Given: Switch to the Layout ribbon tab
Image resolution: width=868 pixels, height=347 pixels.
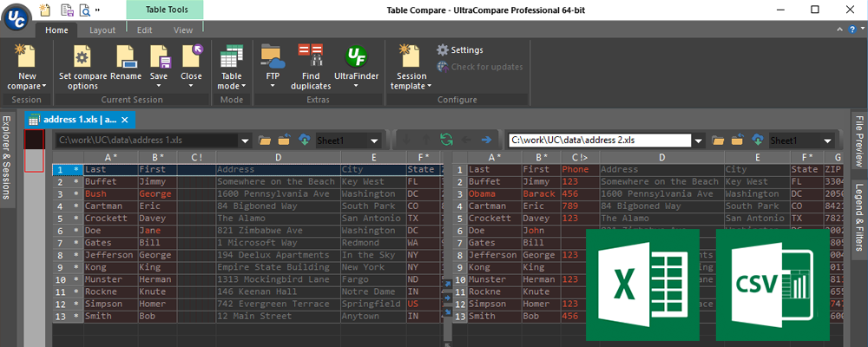Looking at the screenshot, I should (102, 30).
